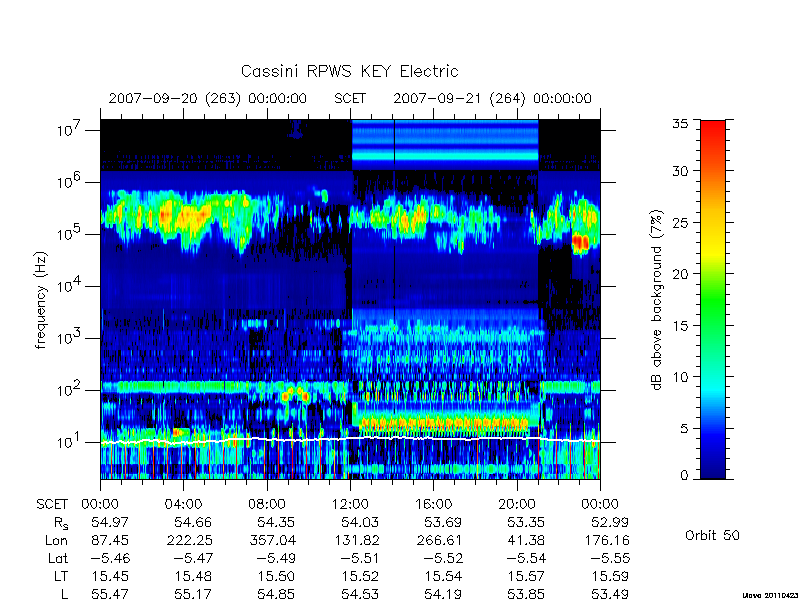This screenshot has width=800, height=600.
Task: Click the 10^4 frequency tick label
Action: [70, 285]
